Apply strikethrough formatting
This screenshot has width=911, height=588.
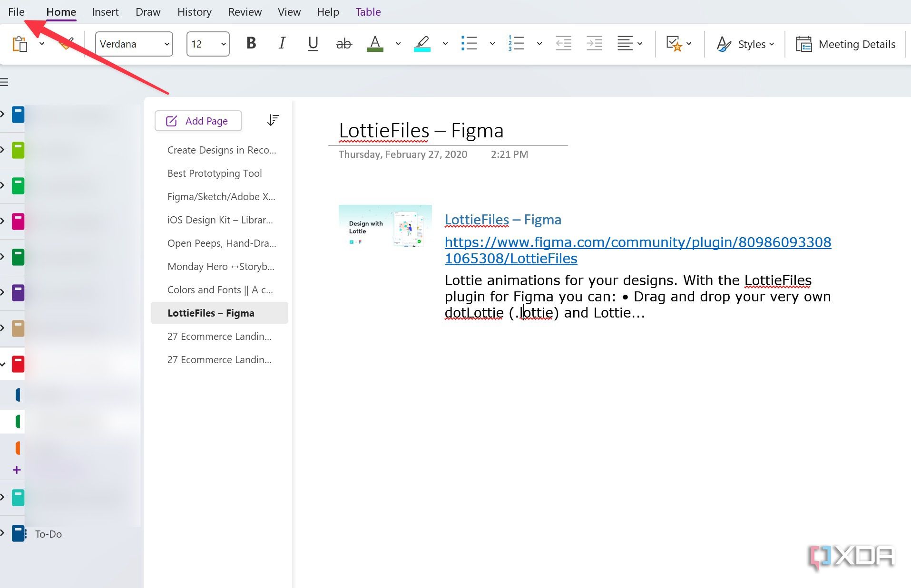[343, 43]
